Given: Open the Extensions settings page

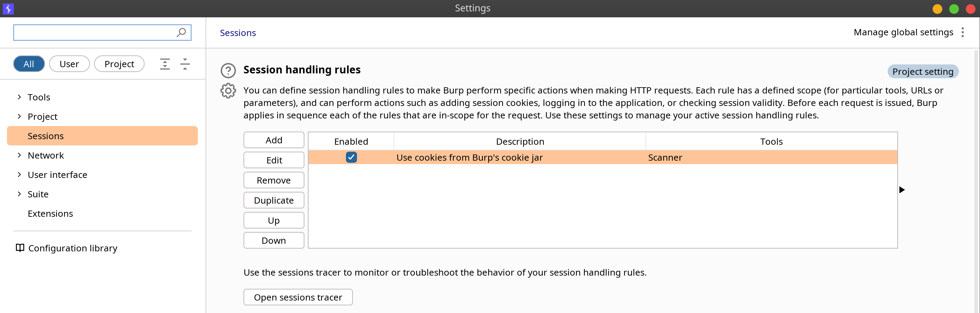Looking at the screenshot, I should point(50,213).
